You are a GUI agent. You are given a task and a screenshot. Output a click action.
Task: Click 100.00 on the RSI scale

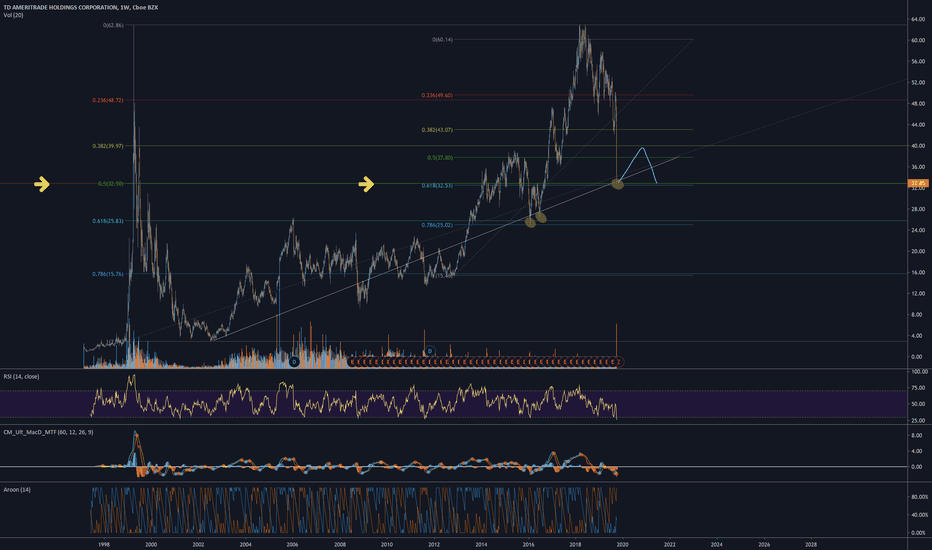920,372
